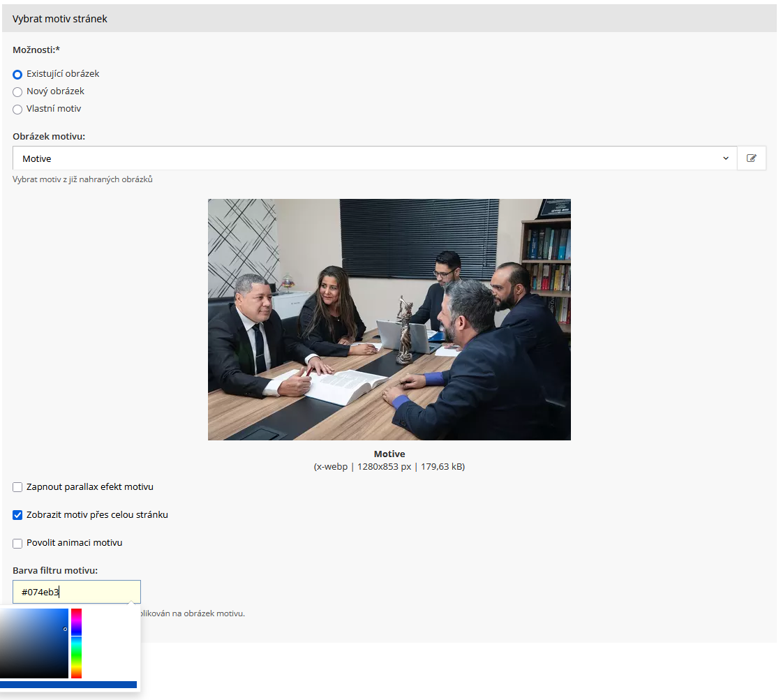Click the bold Motive caption under image
The image size is (781, 700).
point(389,454)
